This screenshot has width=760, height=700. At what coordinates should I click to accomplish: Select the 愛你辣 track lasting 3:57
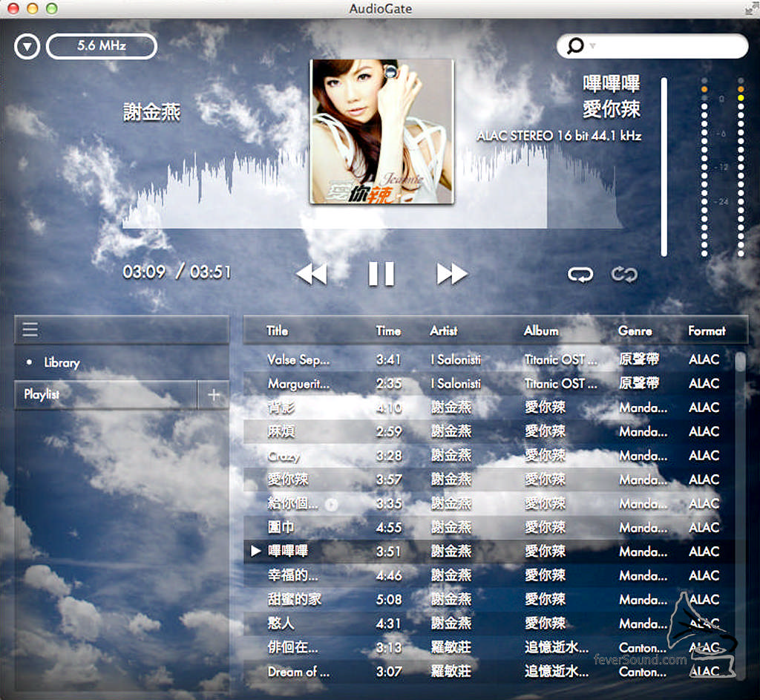tap(488, 480)
